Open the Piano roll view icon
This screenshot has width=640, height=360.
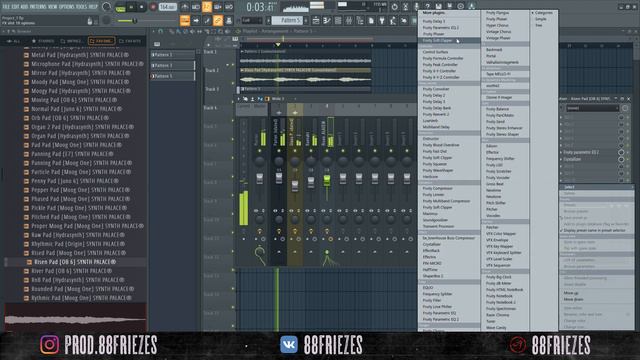(x=327, y=20)
